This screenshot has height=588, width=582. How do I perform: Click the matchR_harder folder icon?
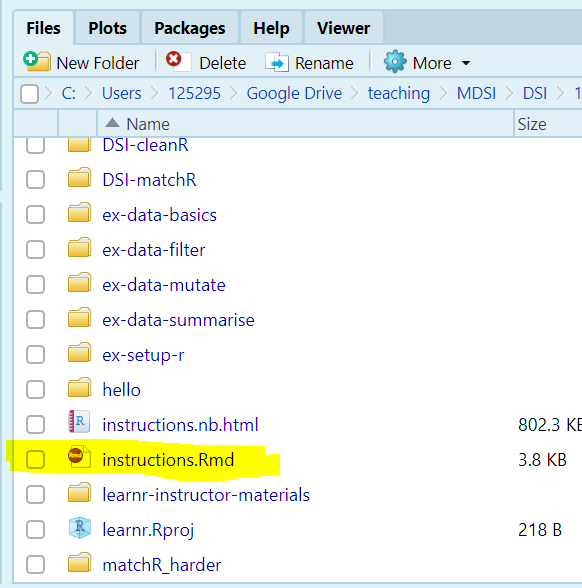tap(79, 562)
